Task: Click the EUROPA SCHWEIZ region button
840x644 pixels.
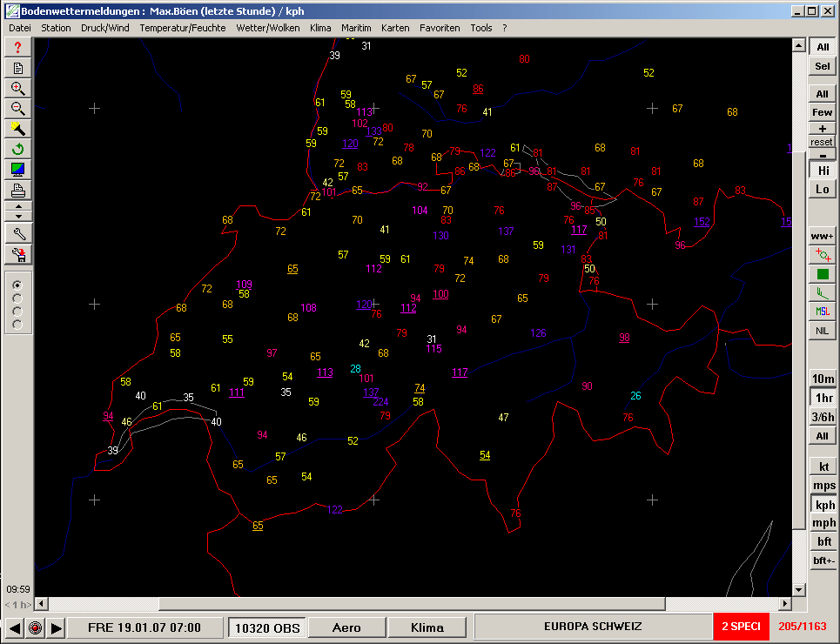Action: click(x=592, y=627)
